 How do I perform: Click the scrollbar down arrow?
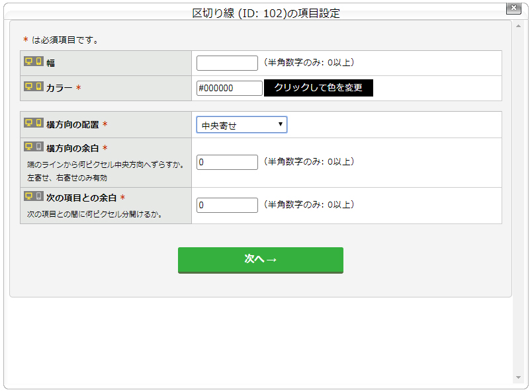point(518,377)
